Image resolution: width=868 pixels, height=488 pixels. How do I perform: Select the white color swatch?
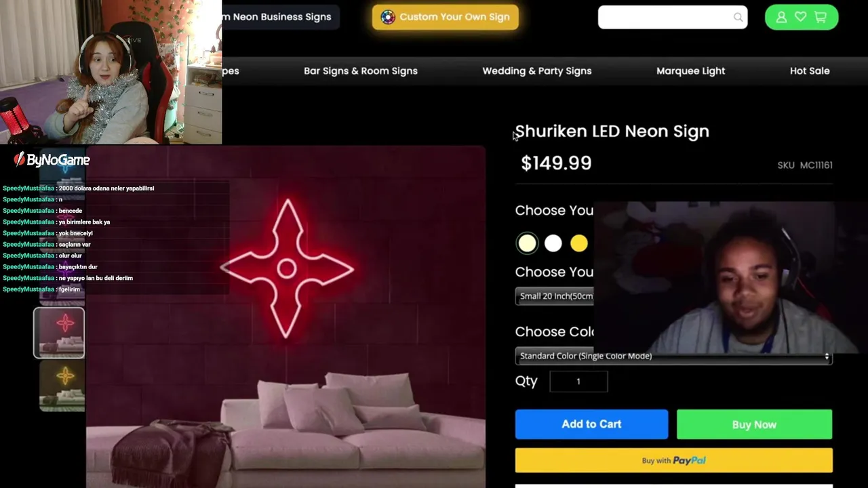point(553,243)
